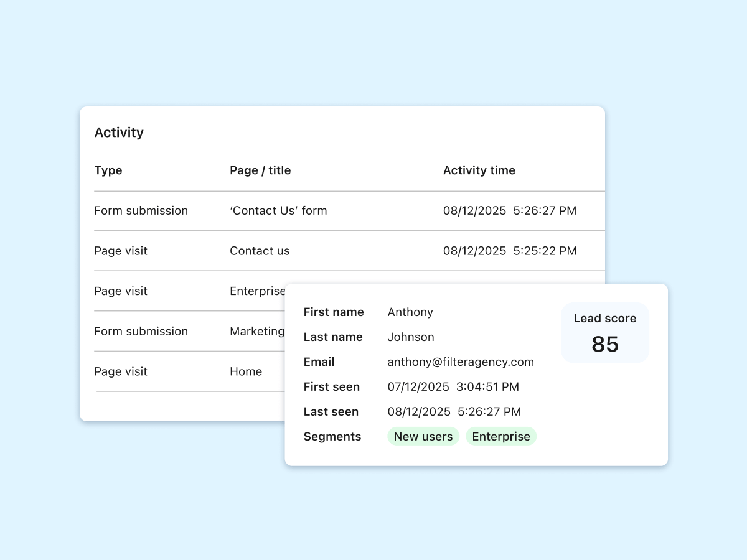Click the Type column header
Viewport: 747px width, 560px height.
point(108,170)
